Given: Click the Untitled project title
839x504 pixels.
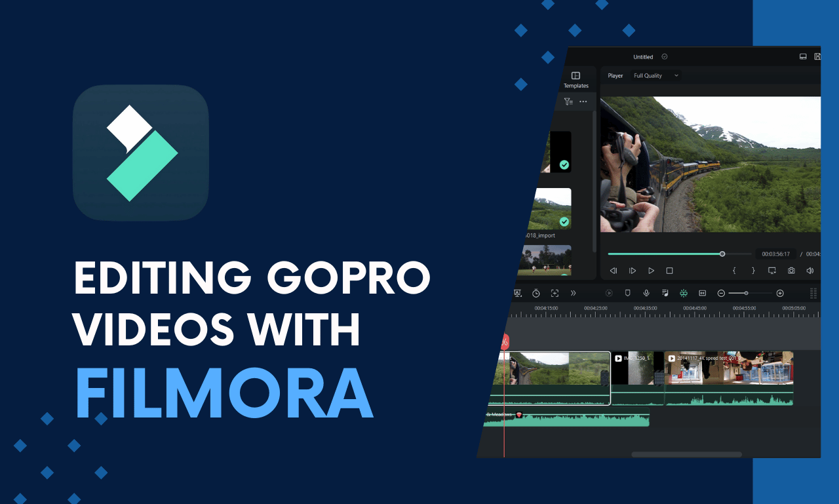Looking at the screenshot, I should [643, 57].
